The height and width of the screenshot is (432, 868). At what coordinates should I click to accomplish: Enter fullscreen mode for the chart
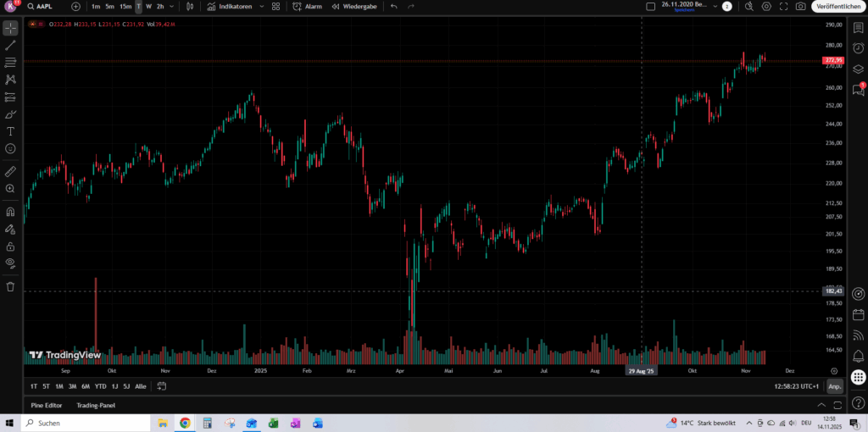[x=783, y=6]
